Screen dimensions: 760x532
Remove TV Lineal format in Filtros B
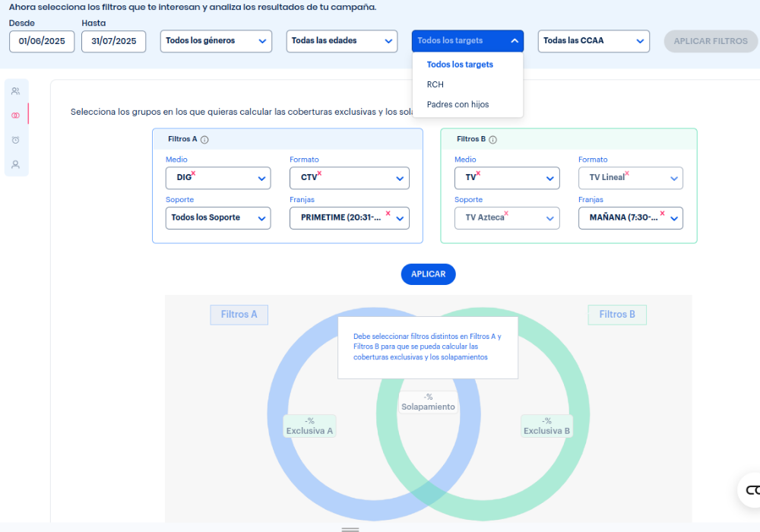627,174
